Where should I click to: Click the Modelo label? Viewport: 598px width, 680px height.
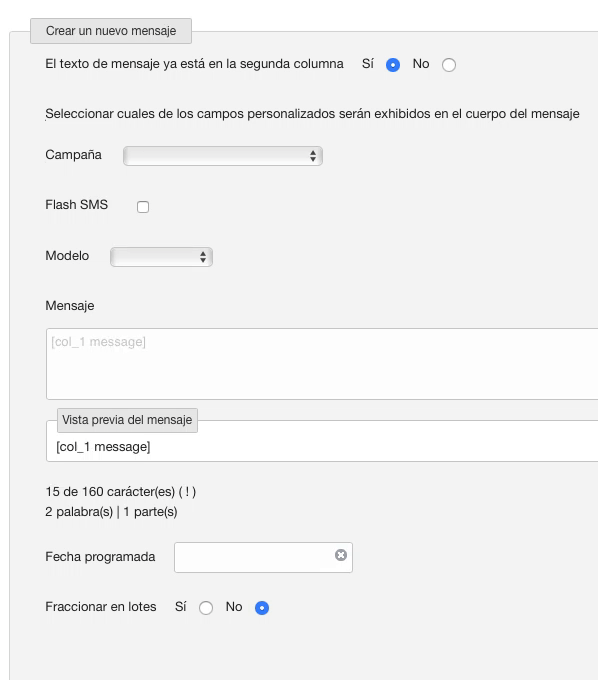tap(67, 256)
